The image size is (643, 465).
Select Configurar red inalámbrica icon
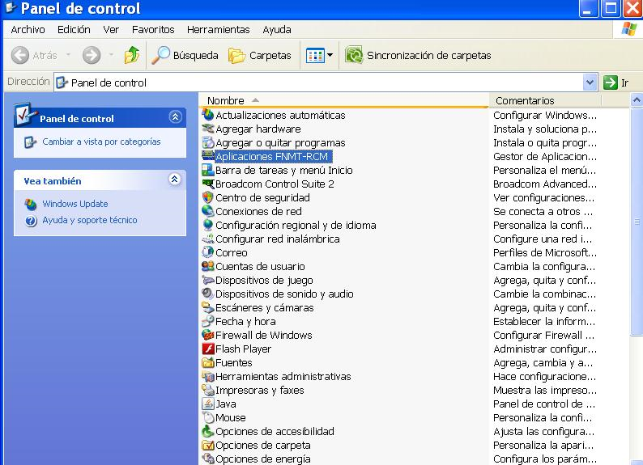coord(208,239)
